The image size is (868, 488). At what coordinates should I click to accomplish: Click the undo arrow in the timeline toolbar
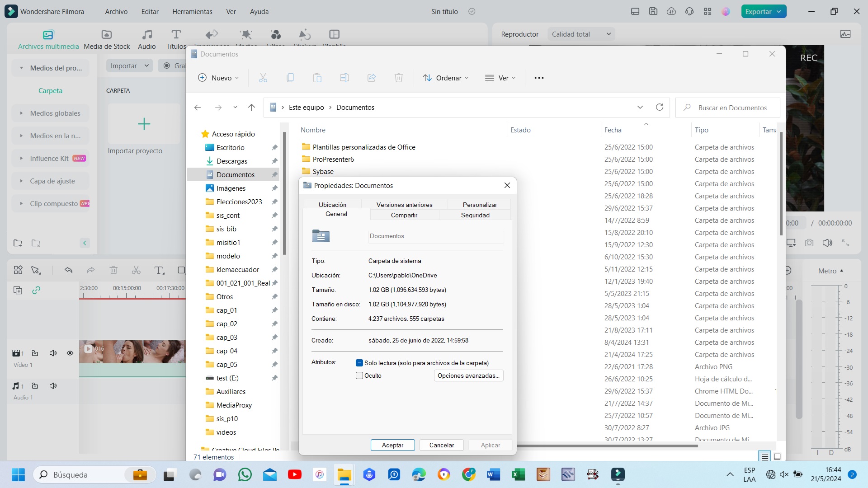pos(68,270)
